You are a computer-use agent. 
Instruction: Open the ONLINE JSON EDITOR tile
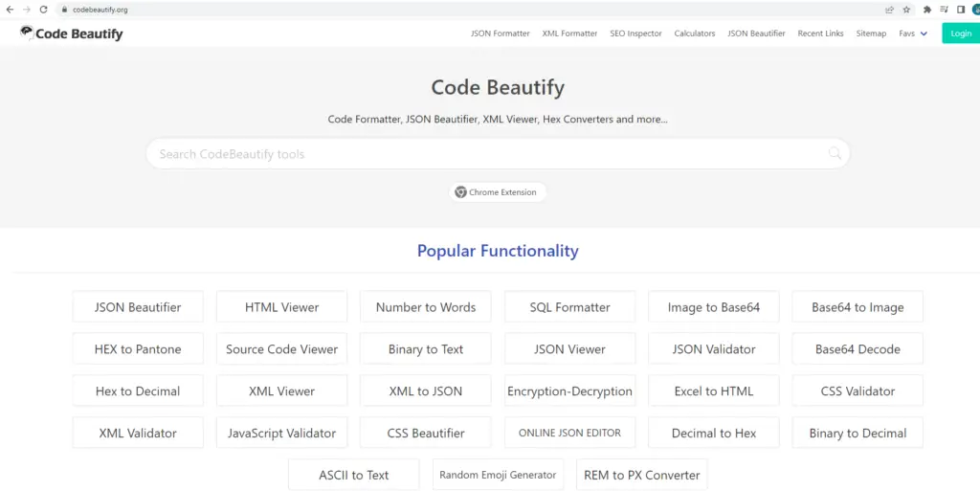570,433
